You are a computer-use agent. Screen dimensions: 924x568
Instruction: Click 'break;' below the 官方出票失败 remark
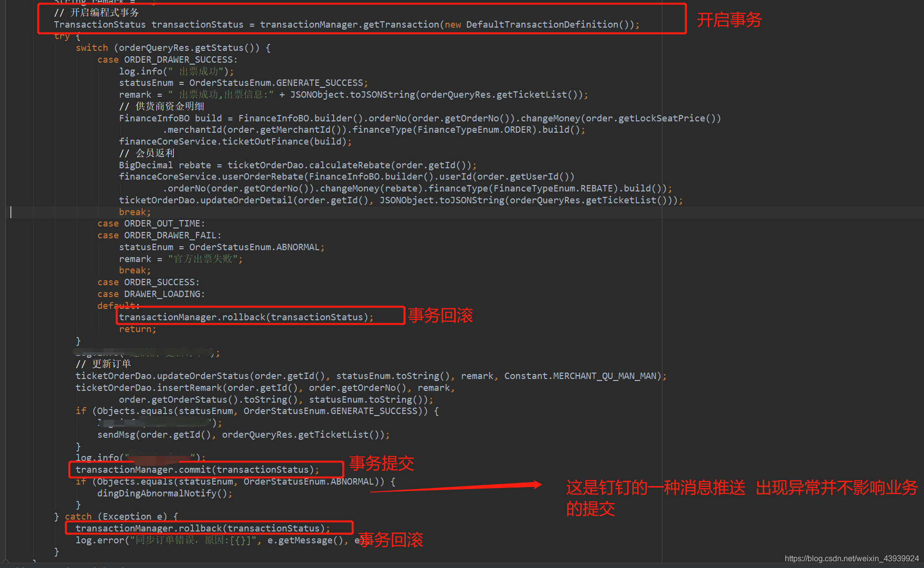point(135,271)
